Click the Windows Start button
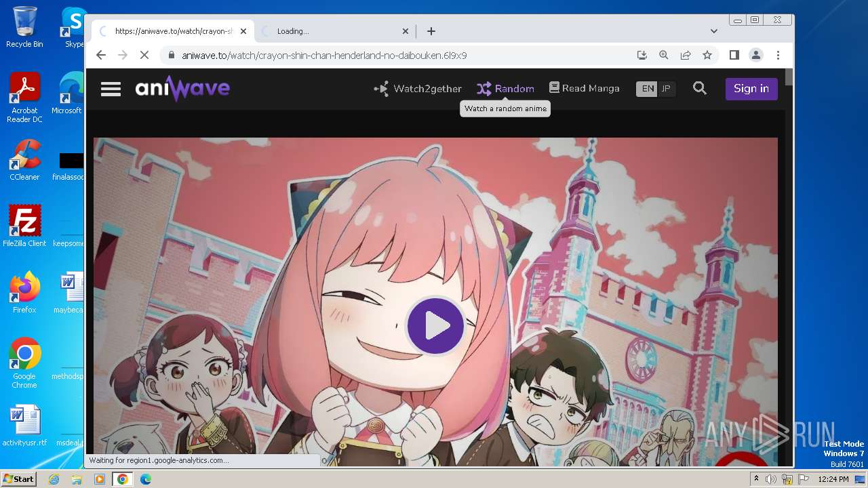The width and height of the screenshot is (868, 488). tap(18, 479)
